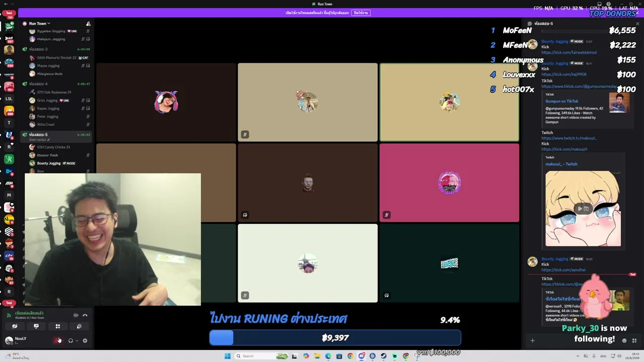The width and height of the screenshot is (644, 362).
Task: Open the soundboard button
Action: pos(79,326)
